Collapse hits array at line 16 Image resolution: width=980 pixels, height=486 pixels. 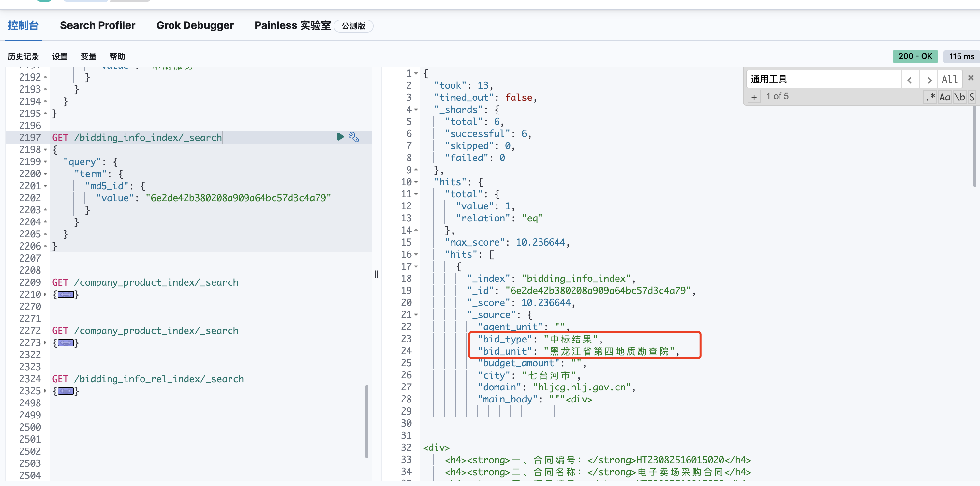pyautogui.click(x=416, y=254)
